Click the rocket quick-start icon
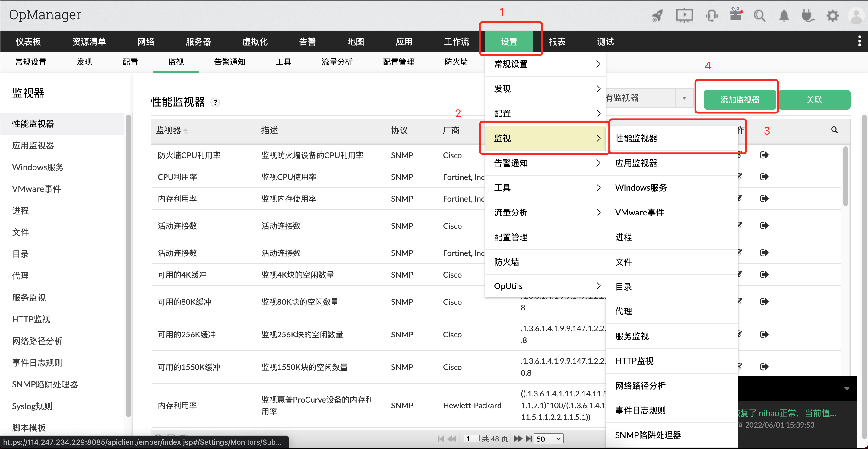The height and width of the screenshot is (449, 868). point(657,15)
